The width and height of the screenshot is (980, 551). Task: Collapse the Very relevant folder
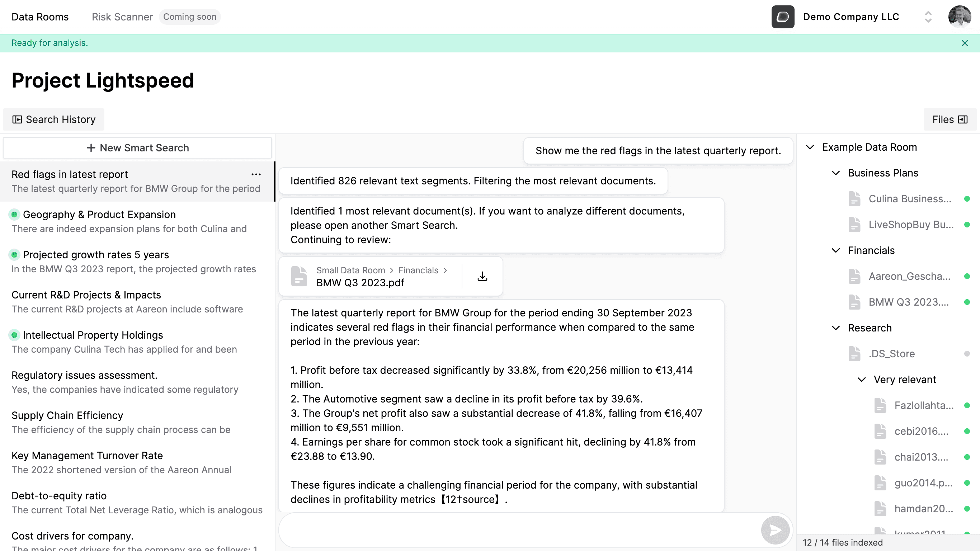[x=861, y=380]
